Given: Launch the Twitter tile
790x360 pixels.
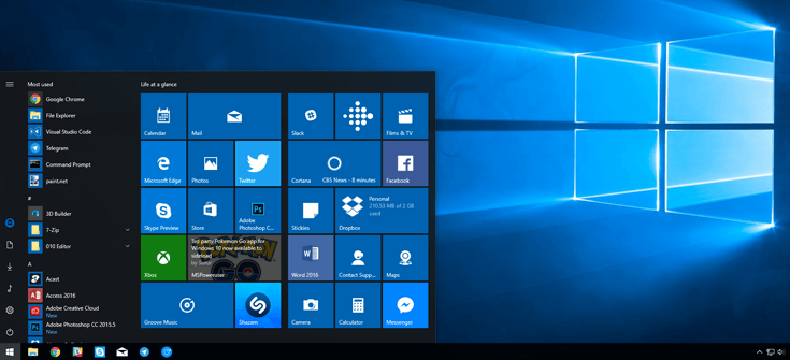Looking at the screenshot, I should (x=258, y=164).
